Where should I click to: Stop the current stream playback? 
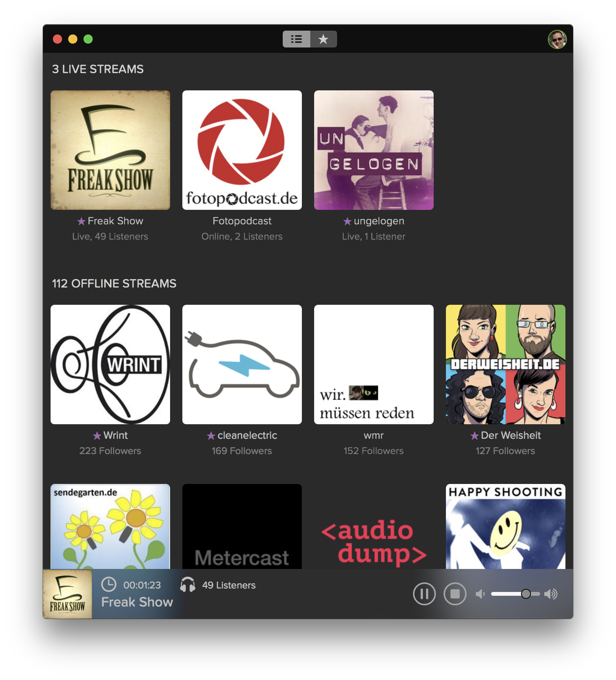coord(455,594)
